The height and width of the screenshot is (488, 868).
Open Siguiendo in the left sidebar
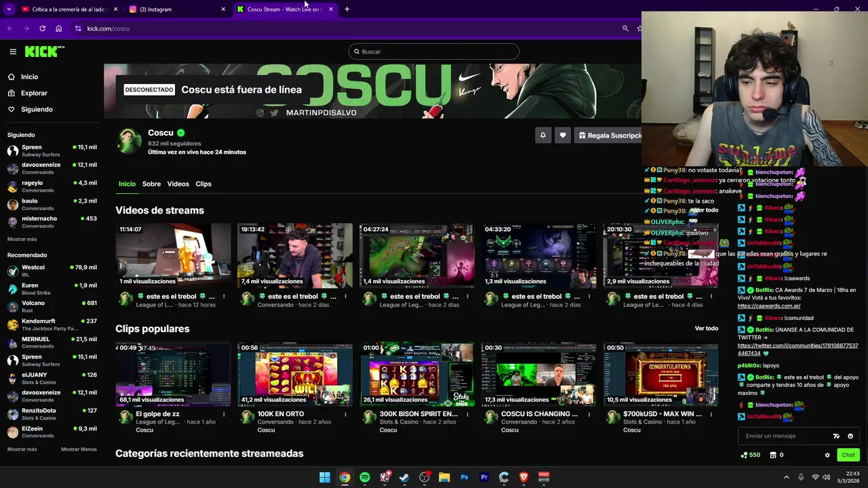coord(37,109)
